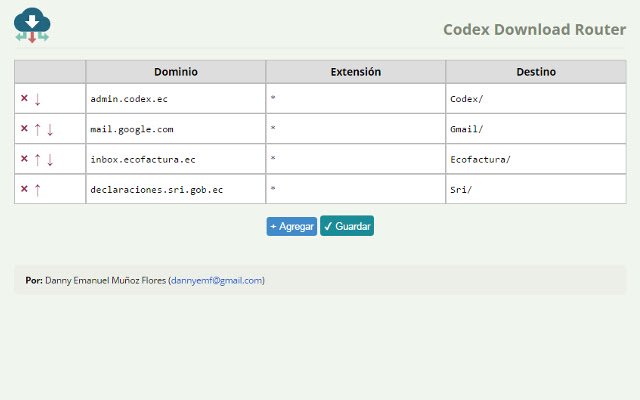Move inbox.ecofactura.ec rule down

[x=50, y=160]
